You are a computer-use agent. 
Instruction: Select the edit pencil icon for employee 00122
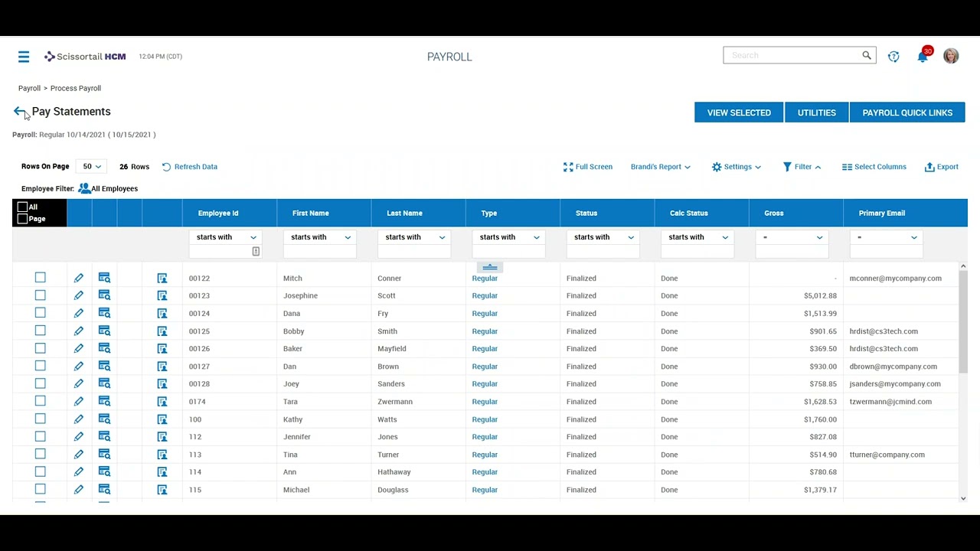point(78,278)
